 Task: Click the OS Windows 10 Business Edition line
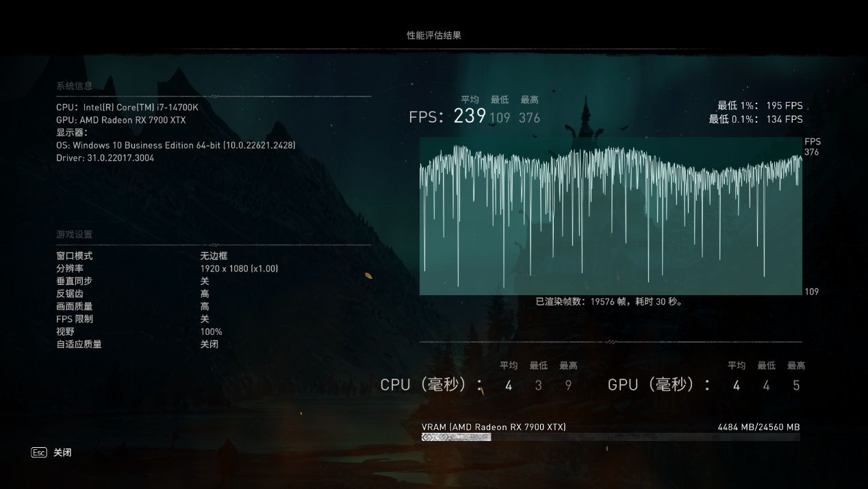click(x=176, y=145)
